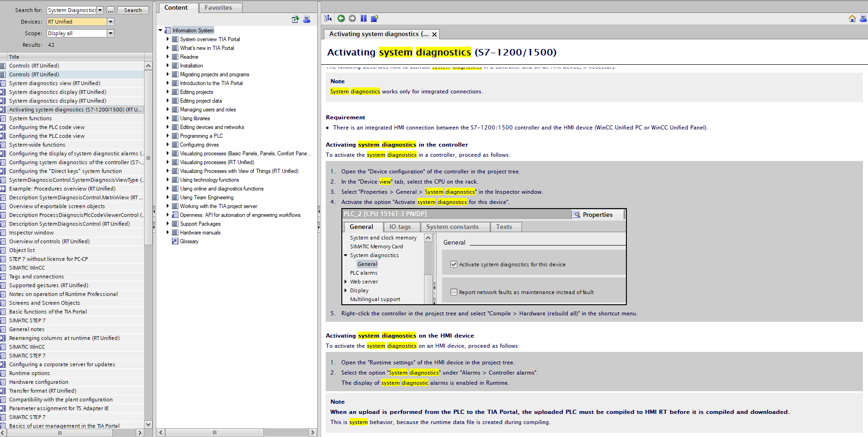
Task: Open System functions in the results list
Action: coord(30,118)
